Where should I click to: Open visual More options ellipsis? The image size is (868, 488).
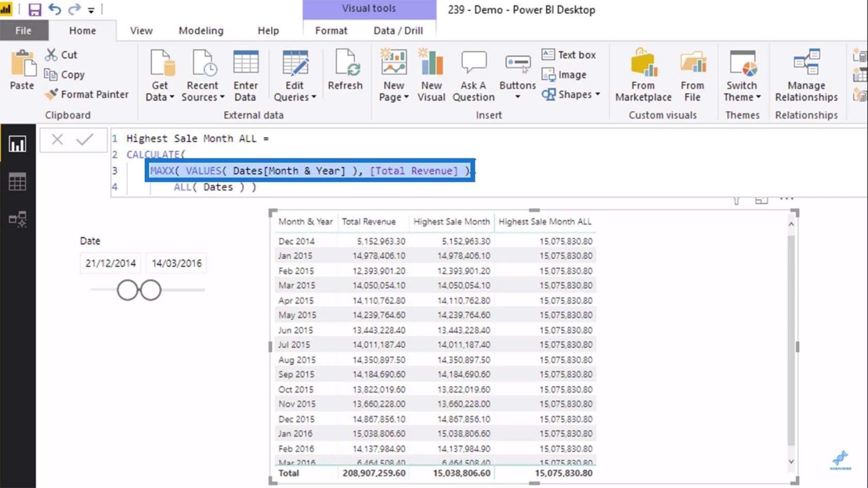pos(786,199)
